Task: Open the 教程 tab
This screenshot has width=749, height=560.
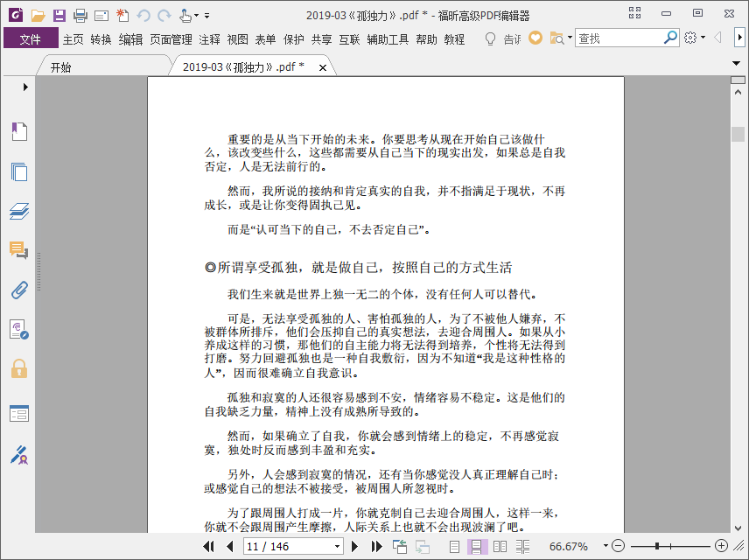Action: pyautogui.click(x=454, y=39)
